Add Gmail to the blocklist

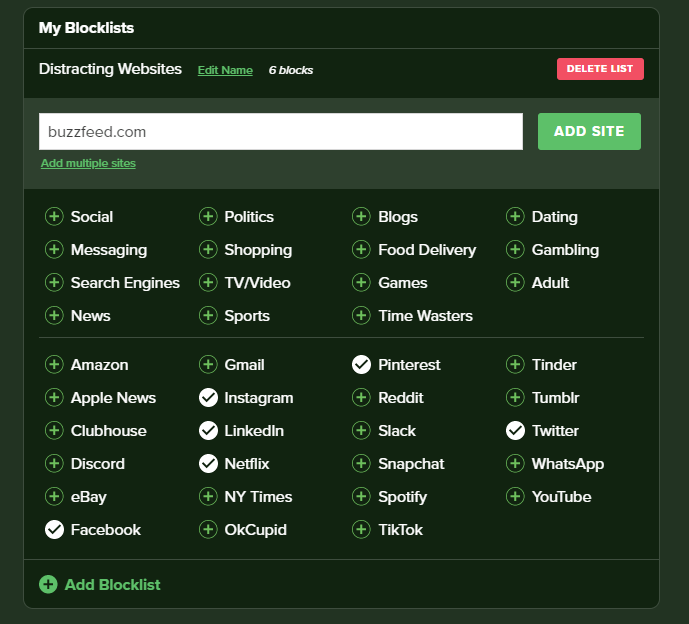[x=208, y=365]
